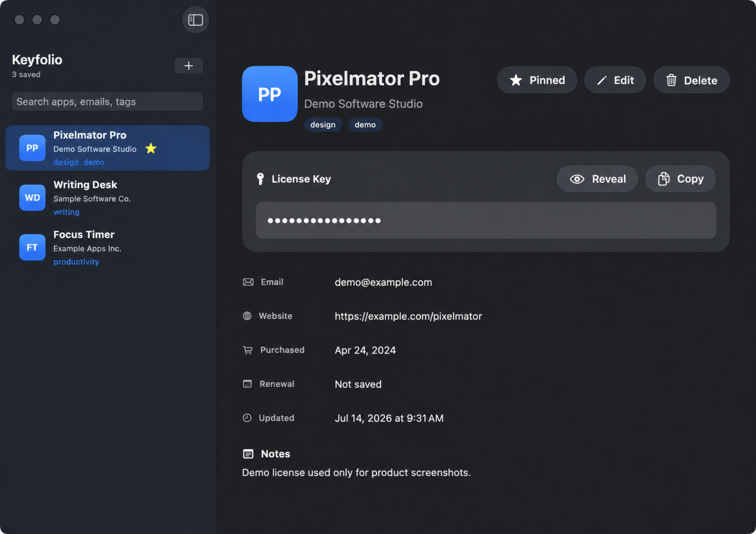Reveal the hidden license key
Viewport: 756px width, 534px height.
[597, 179]
